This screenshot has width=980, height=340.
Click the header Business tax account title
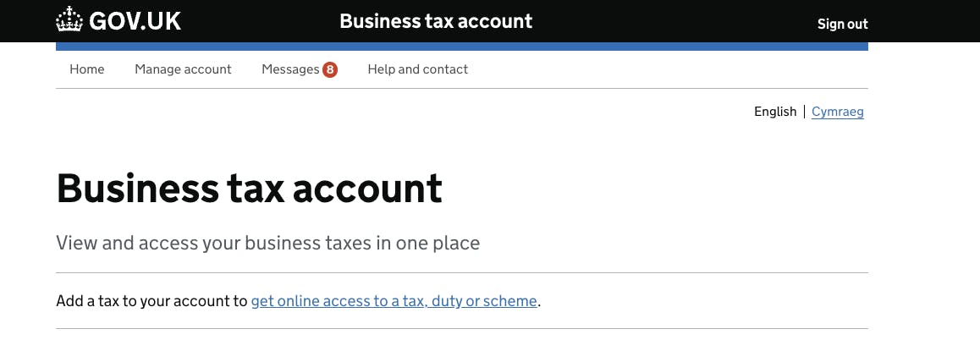tap(436, 20)
